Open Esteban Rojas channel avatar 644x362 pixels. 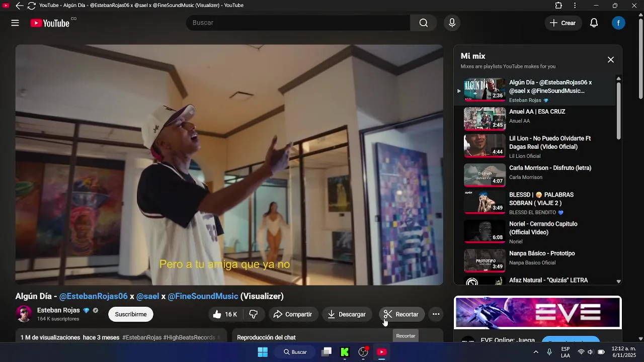click(x=24, y=314)
